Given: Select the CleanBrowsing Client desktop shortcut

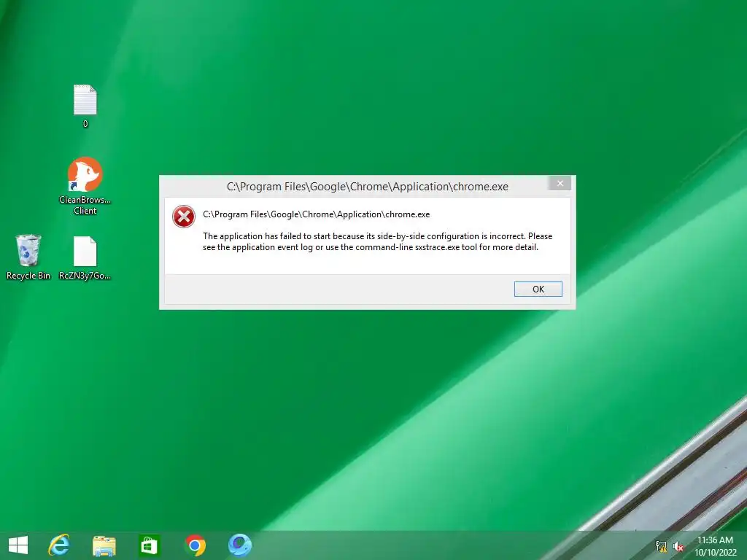Looking at the screenshot, I should tap(85, 186).
